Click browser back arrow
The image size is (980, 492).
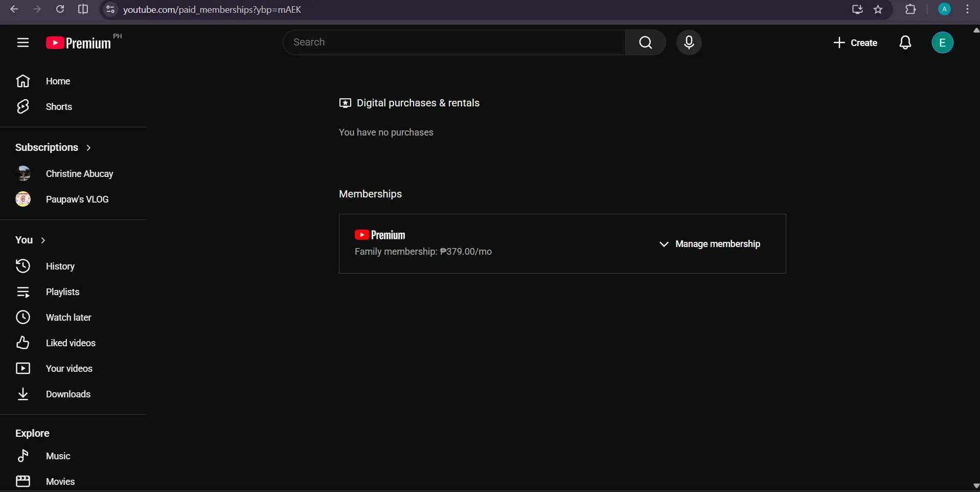14,9
